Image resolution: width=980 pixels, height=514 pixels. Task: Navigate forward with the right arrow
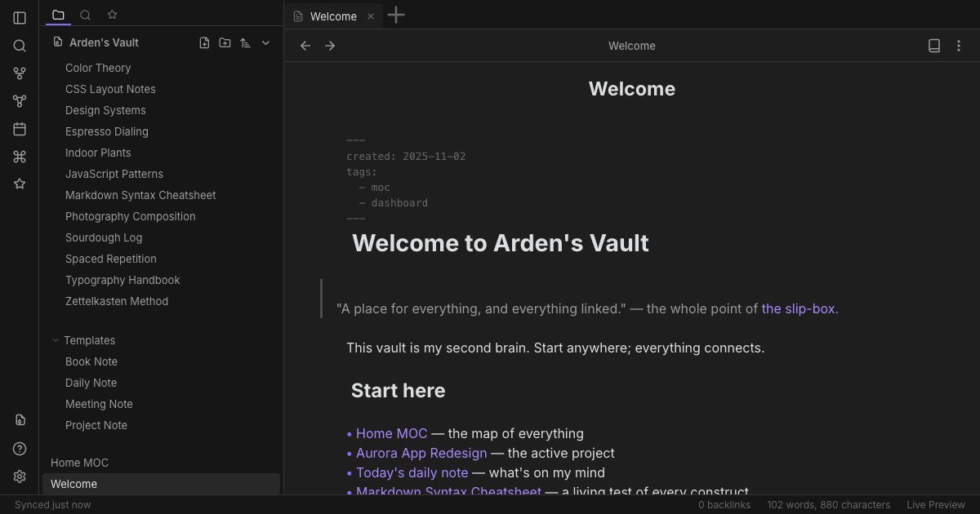click(330, 46)
